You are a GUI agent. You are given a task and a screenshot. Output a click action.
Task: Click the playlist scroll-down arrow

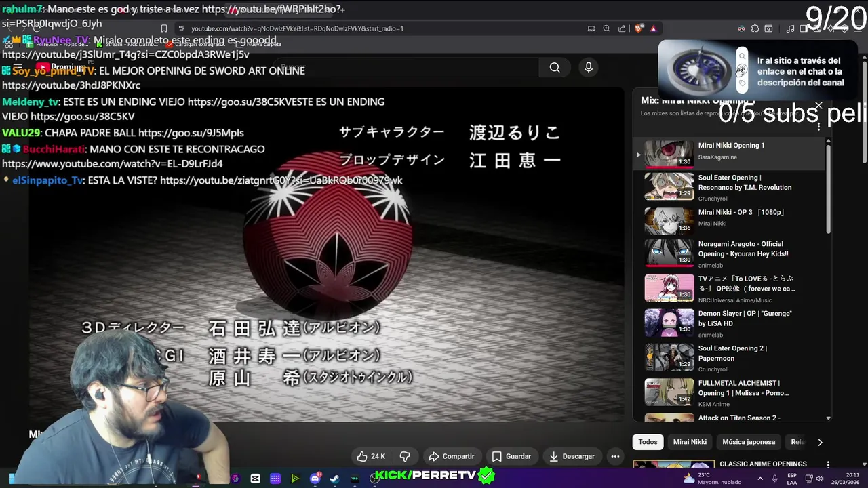click(828, 418)
